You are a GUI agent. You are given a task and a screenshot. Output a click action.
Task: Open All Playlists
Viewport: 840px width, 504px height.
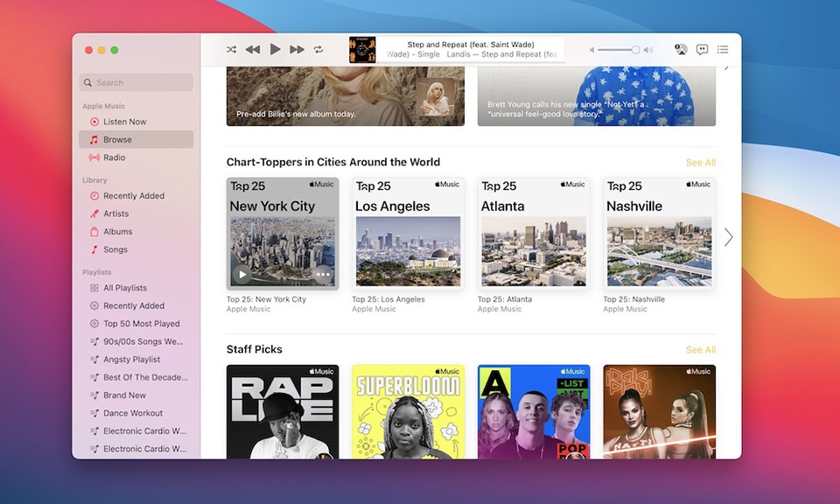pyautogui.click(x=136, y=288)
